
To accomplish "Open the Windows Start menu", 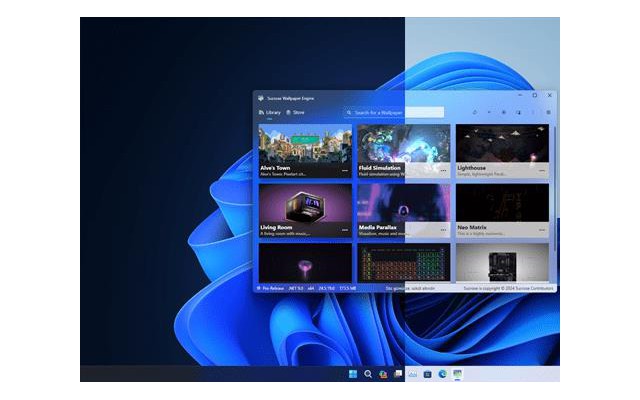I will 353,374.
